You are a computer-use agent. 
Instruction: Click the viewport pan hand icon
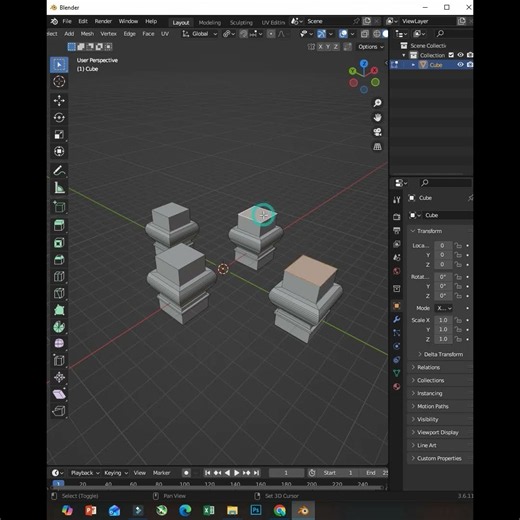pos(377,117)
